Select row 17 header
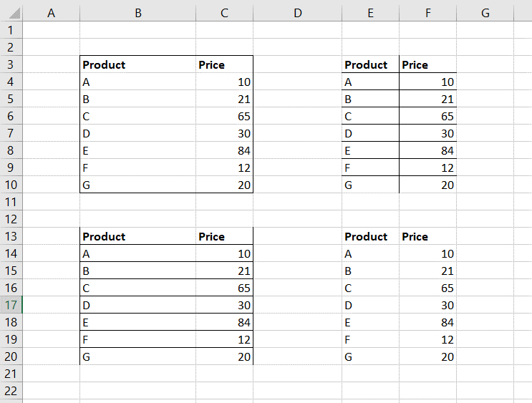Image resolution: width=532 pixels, height=403 pixels. 11,305
